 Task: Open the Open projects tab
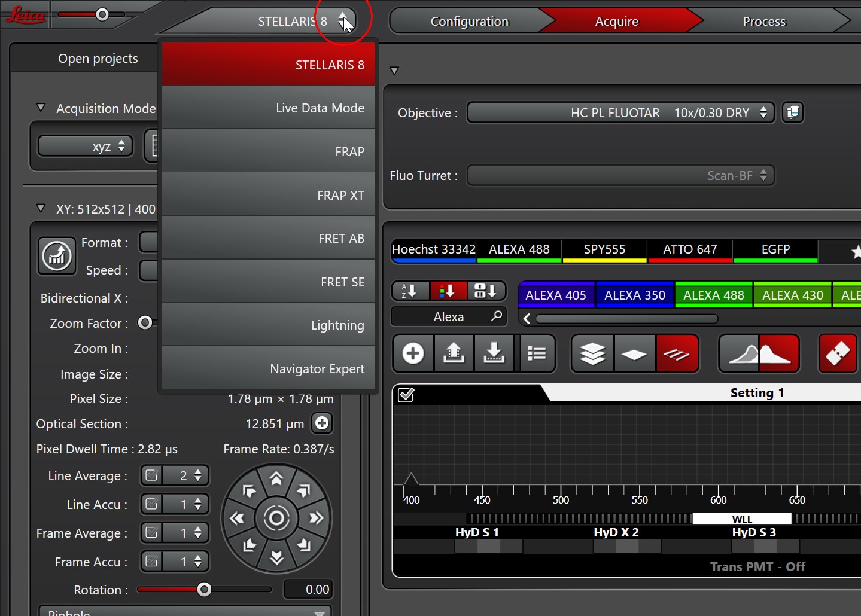click(98, 58)
